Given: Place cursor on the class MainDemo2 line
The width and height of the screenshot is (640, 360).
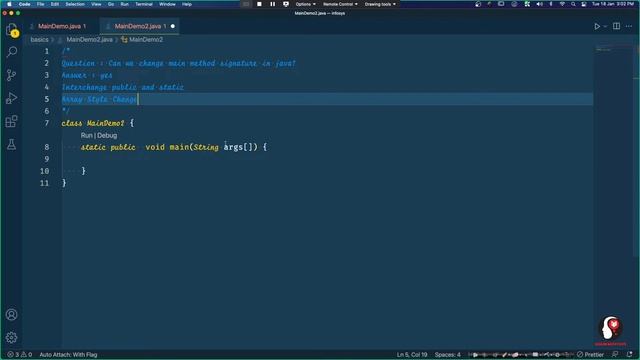Looking at the screenshot, I should 98,123.
